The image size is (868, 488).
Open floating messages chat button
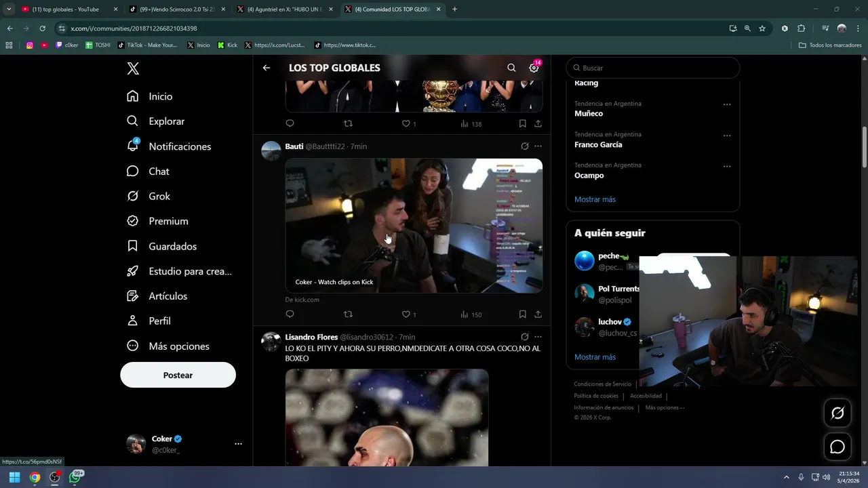click(x=837, y=447)
